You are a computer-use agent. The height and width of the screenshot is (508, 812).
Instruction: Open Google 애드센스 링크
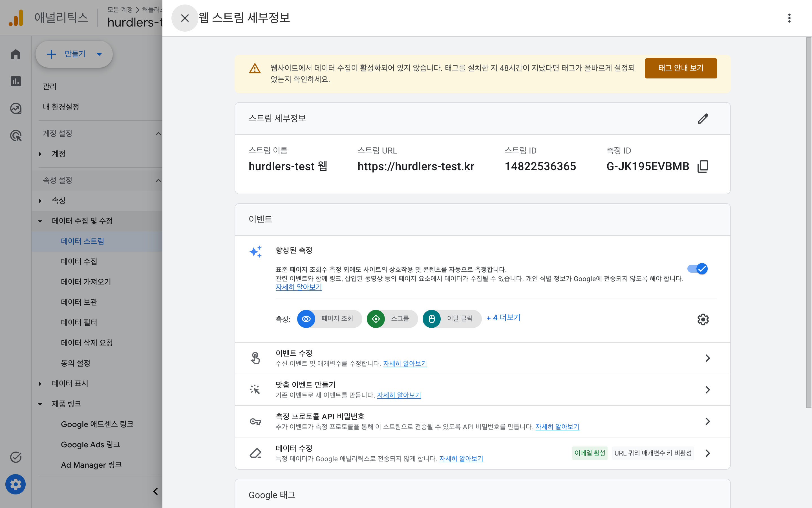coord(97,424)
